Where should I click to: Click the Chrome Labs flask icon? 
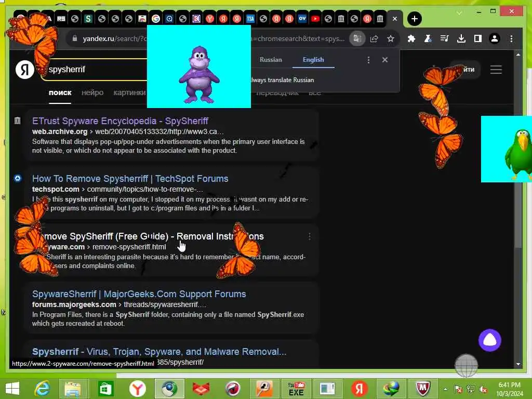(x=428, y=38)
